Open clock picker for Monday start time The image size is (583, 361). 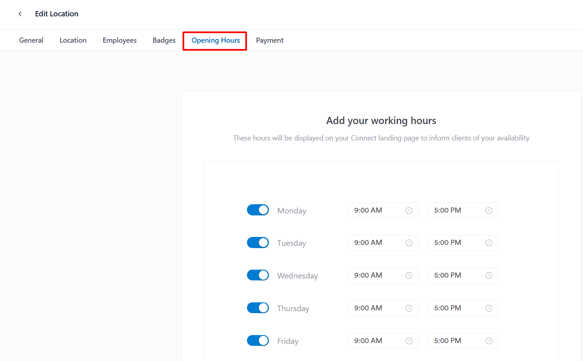[x=409, y=210]
